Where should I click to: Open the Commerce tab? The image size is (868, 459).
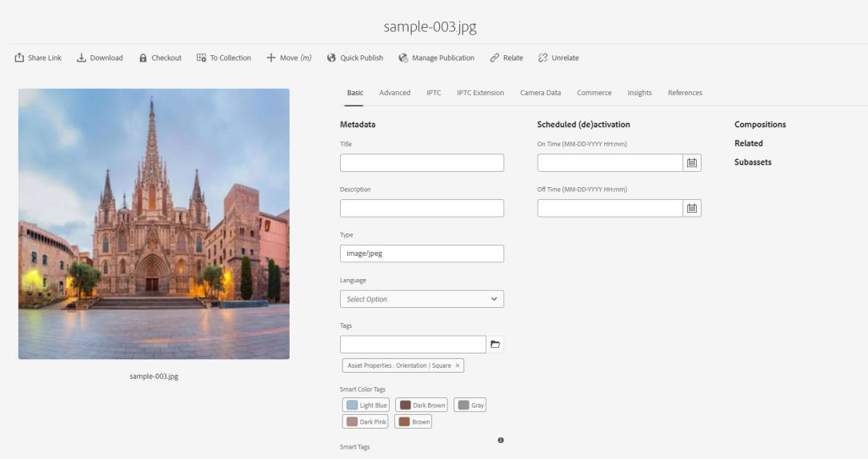click(x=594, y=93)
